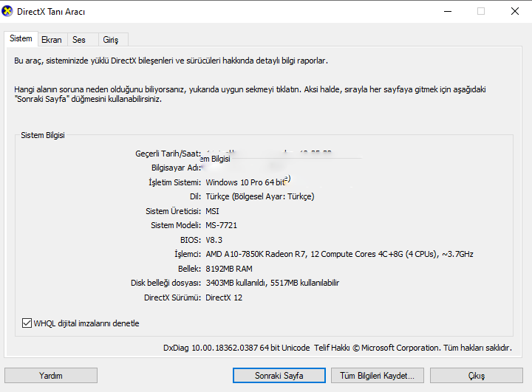Click the 'DirectX Tanı Aracı' window title
This screenshot has height=392, width=532.
click(51, 12)
